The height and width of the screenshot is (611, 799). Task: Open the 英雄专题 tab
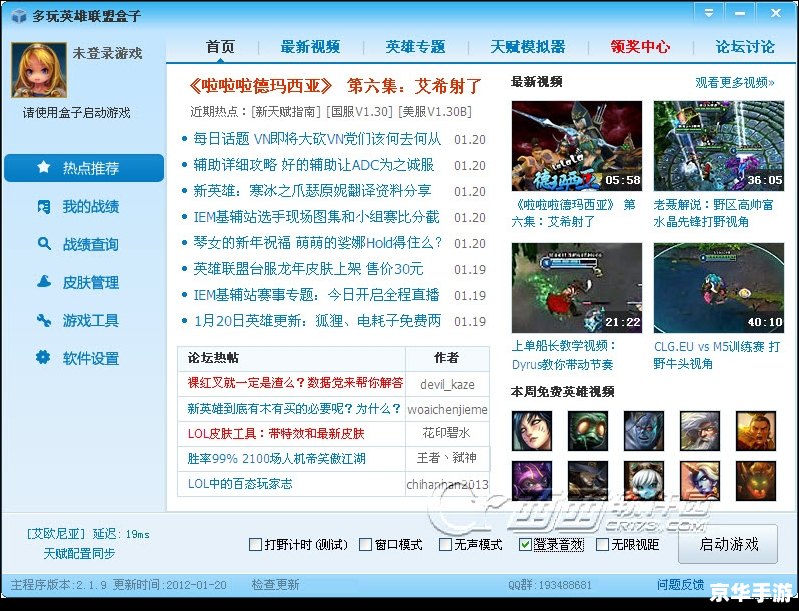(x=415, y=47)
